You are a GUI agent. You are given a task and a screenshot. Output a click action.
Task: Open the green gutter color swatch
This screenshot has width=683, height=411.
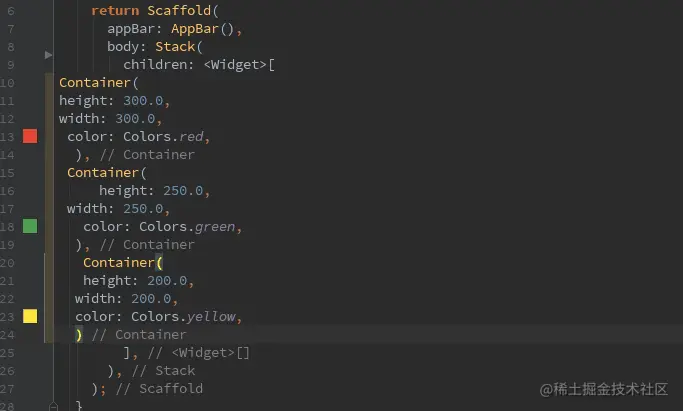point(30,226)
